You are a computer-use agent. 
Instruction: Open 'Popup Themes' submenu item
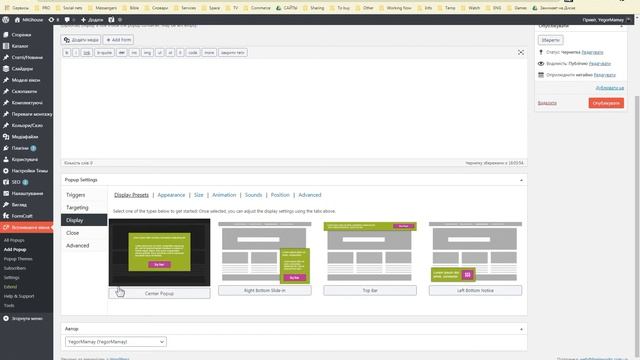coord(18,259)
